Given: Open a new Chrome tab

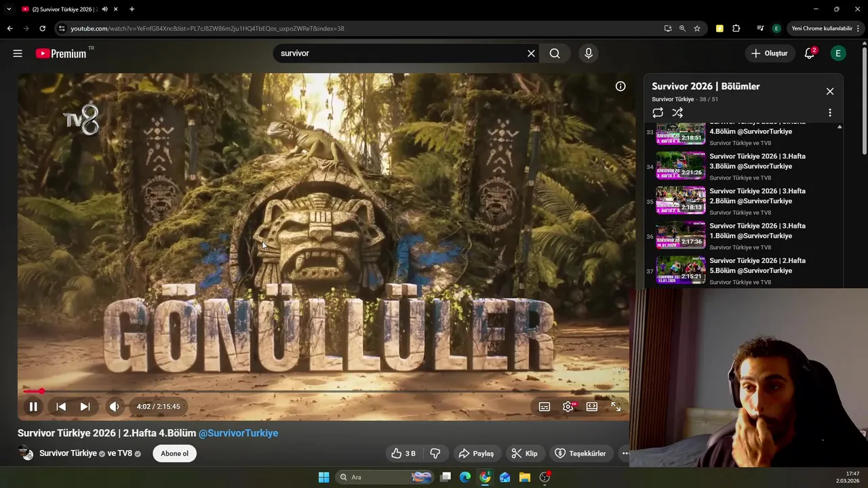Looking at the screenshot, I should pos(132,9).
